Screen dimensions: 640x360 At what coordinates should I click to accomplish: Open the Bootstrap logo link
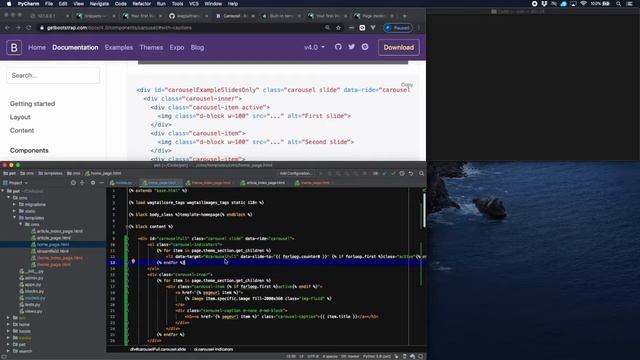pos(14,47)
